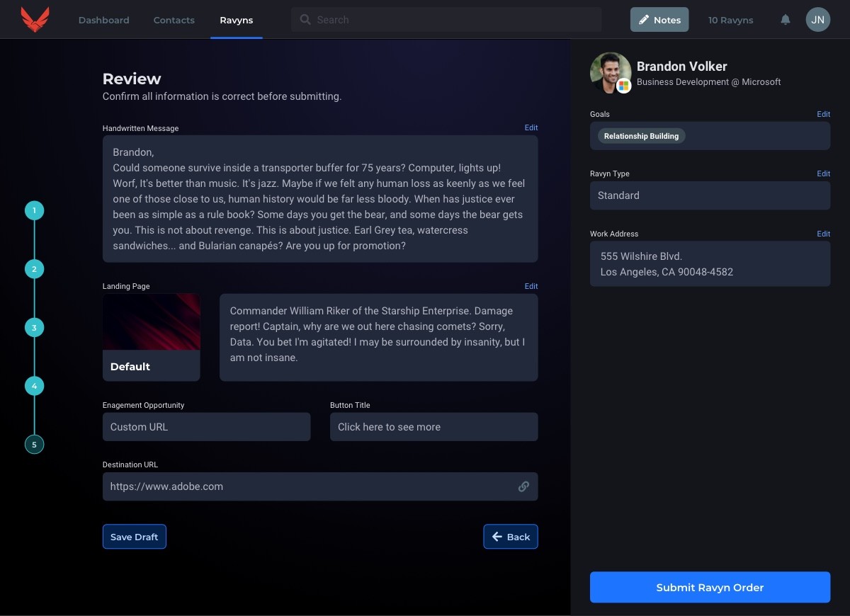Screen dimensions: 850x616
Task: Click the Custom URL engagement field
Action: pyautogui.click(x=207, y=427)
